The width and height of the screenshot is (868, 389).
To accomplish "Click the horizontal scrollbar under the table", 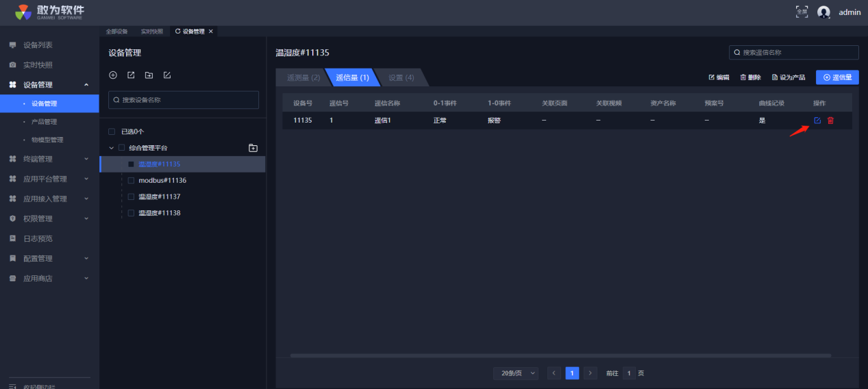I will click(x=560, y=355).
